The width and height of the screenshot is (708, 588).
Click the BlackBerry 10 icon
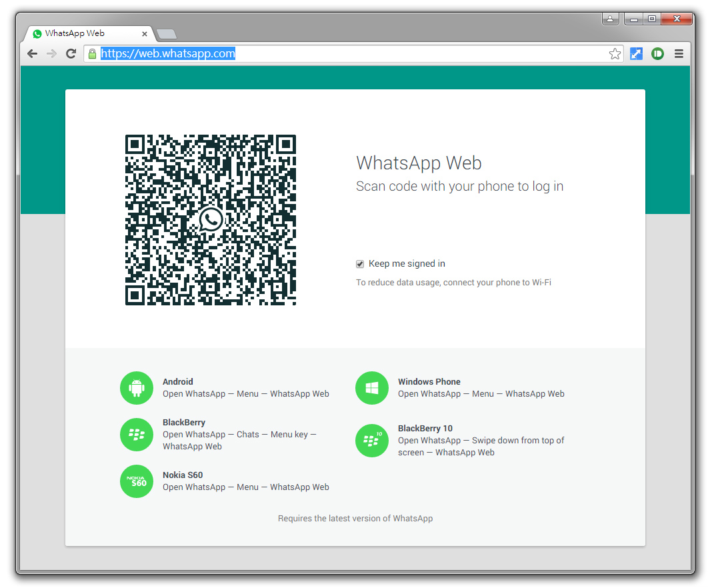pyautogui.click(x=371, y=440)
